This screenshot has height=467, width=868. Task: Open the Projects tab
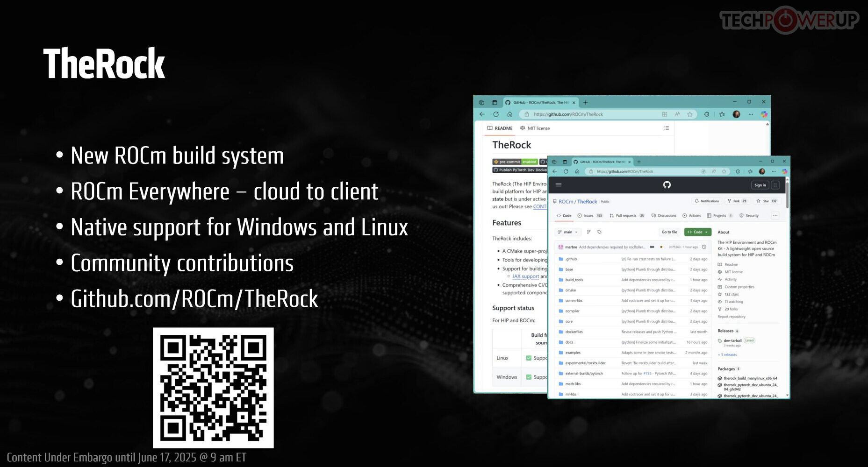pos(720,216)
